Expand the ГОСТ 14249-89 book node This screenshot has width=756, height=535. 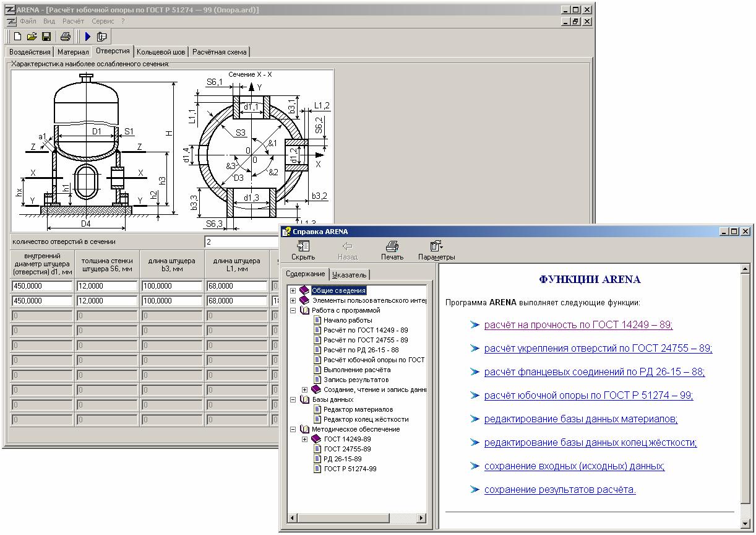pyautogui.click(x=305, y=439)
